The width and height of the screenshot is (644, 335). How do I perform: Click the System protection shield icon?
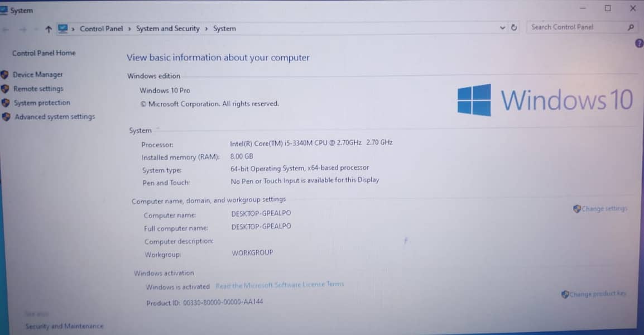coord(6,103)
